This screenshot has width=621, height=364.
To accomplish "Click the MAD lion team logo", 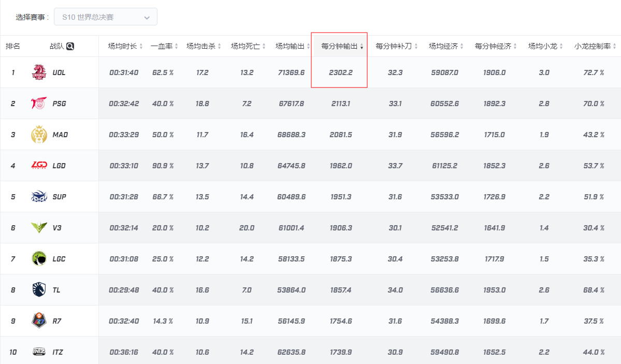I will click(39, 135).
